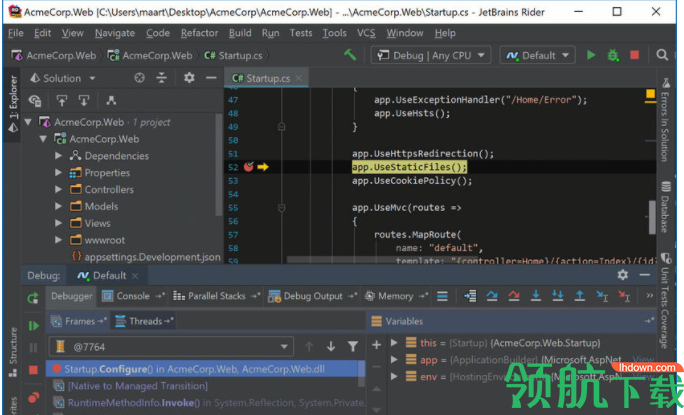Screen dimensions: 684x415
Task: Expand the 'env' variable
Action: pyautogui.click(x=394, y=376)
